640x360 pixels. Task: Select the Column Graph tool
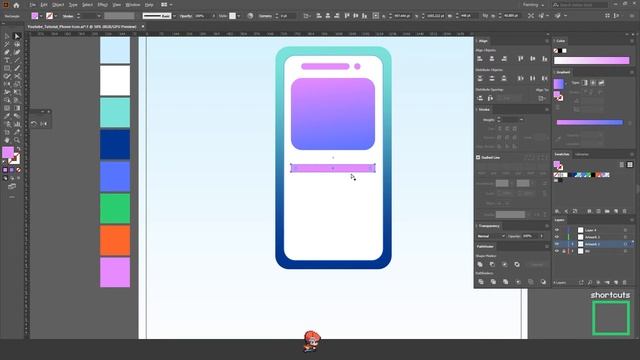pos(17,124)
